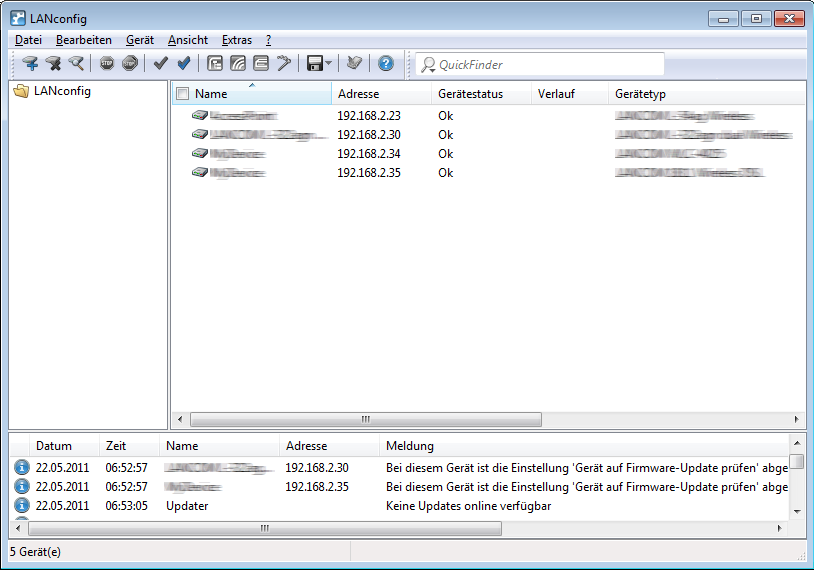
Task: Click the Meldung column header in log
Action: 580,446
